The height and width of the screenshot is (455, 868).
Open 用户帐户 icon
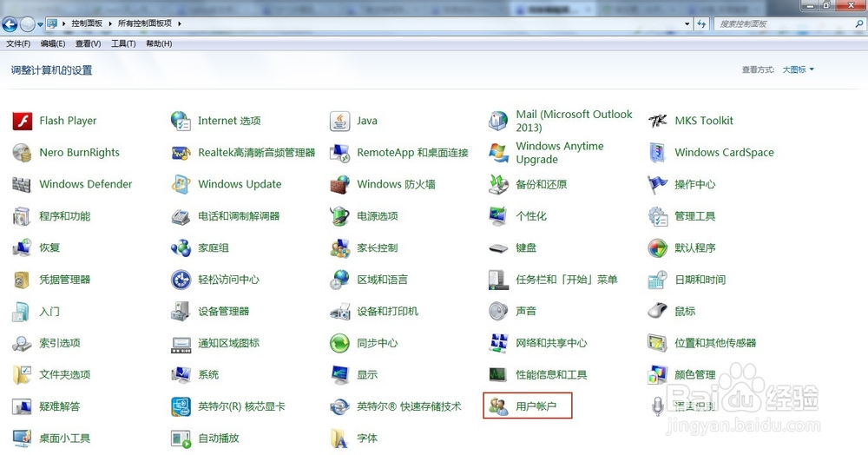click(498, 406)
